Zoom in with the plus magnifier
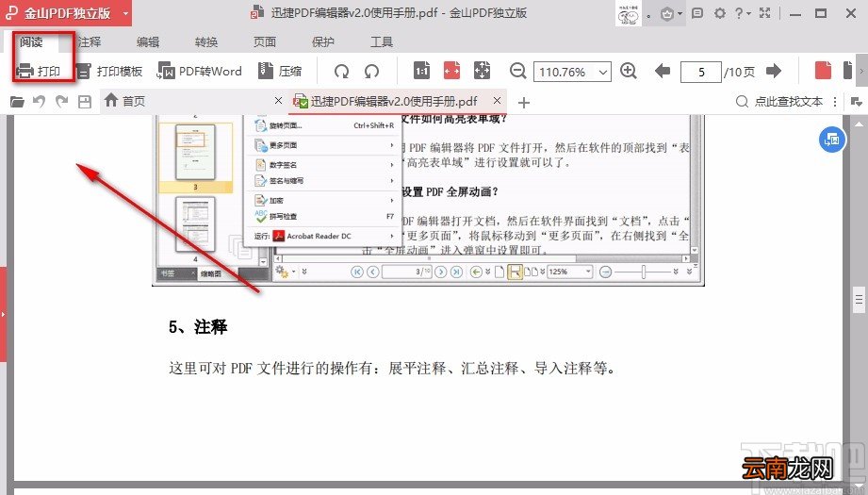 629,71
